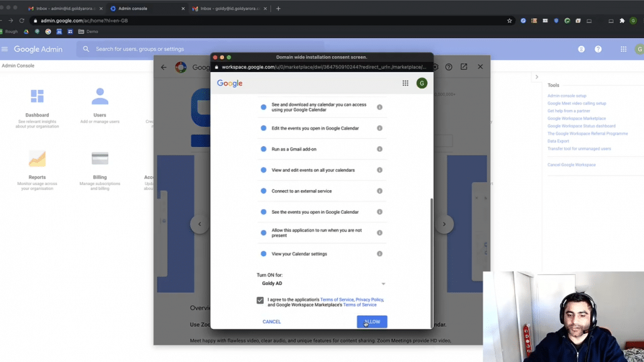
Task: Click the Search for users, groups or settings field
Action: 200,49
